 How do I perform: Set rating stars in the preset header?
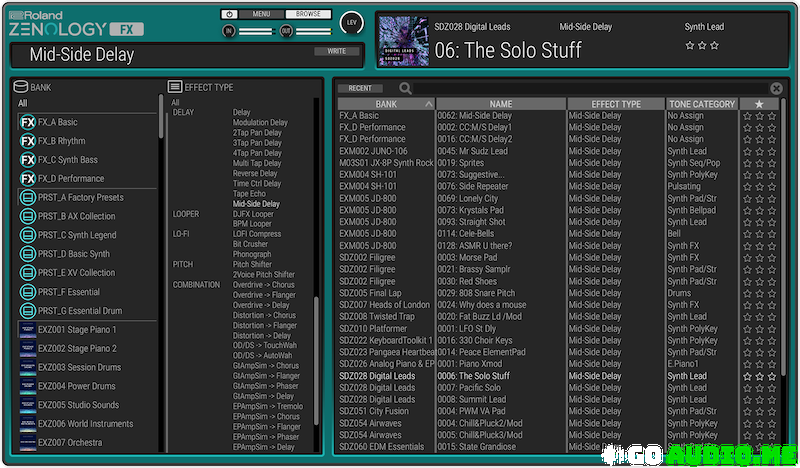(702, 45)
